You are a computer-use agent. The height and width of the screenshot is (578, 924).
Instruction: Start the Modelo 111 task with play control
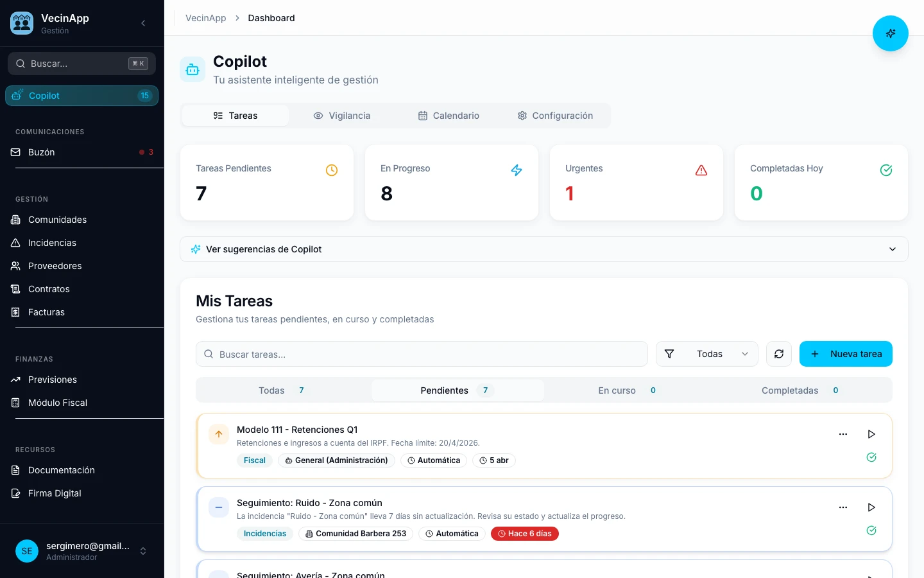click(x=871, y=434)
